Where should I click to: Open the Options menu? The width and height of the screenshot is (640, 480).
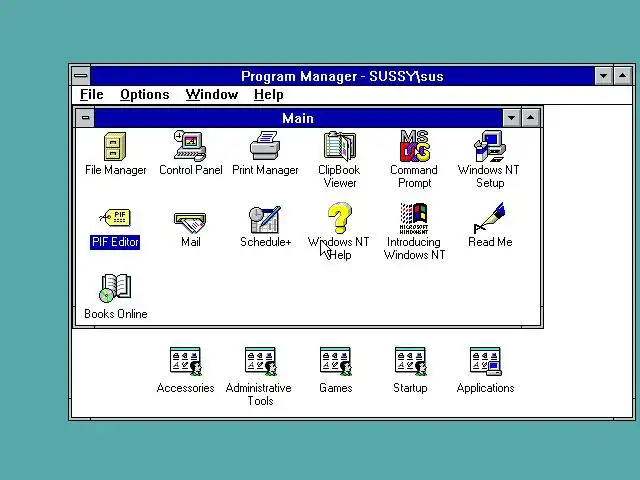[x=144, y=95]
